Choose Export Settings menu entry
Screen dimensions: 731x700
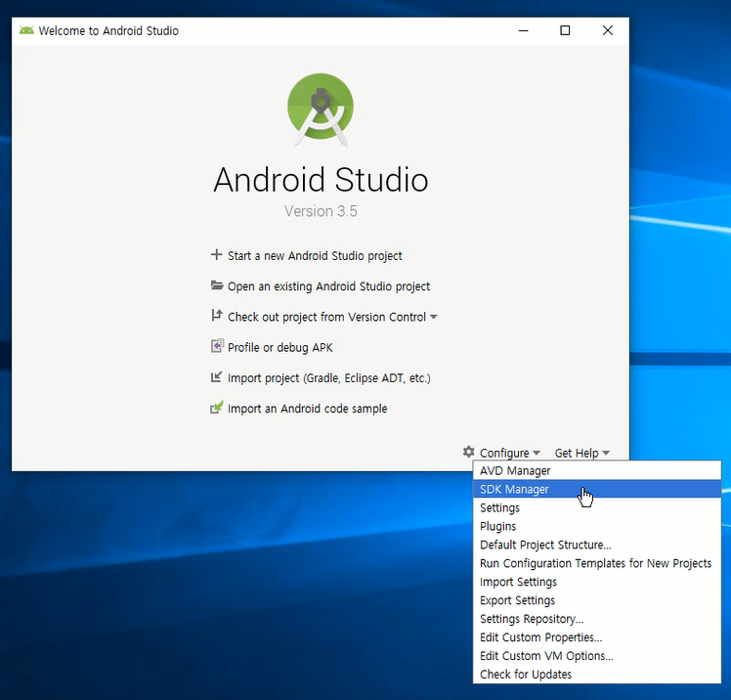click(597, 600)
